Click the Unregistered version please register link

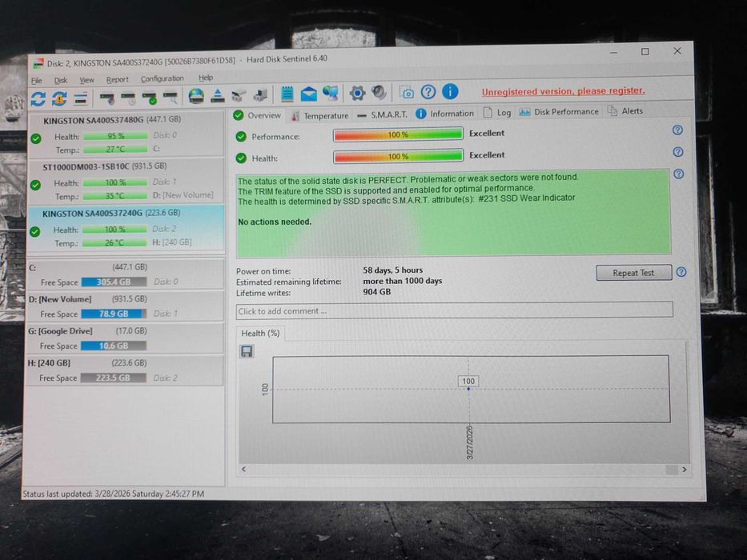pyautogui.click(x=563, y=91)
